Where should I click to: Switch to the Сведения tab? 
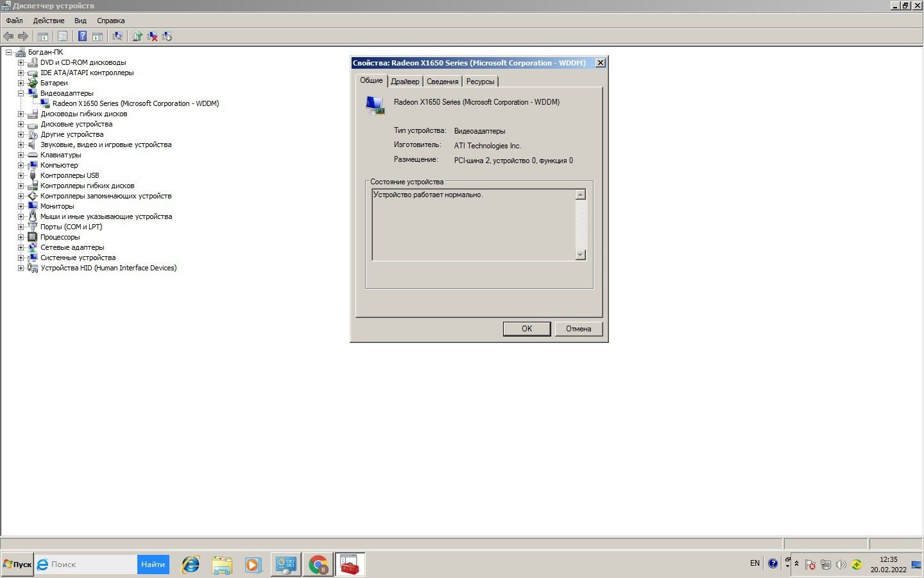click(443, 82)
